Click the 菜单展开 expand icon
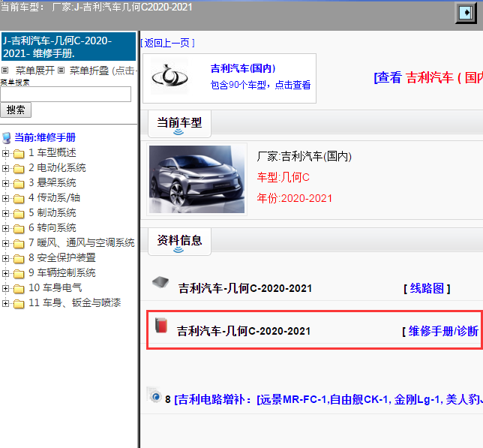 pyautogui.click(x=4, y=71)
